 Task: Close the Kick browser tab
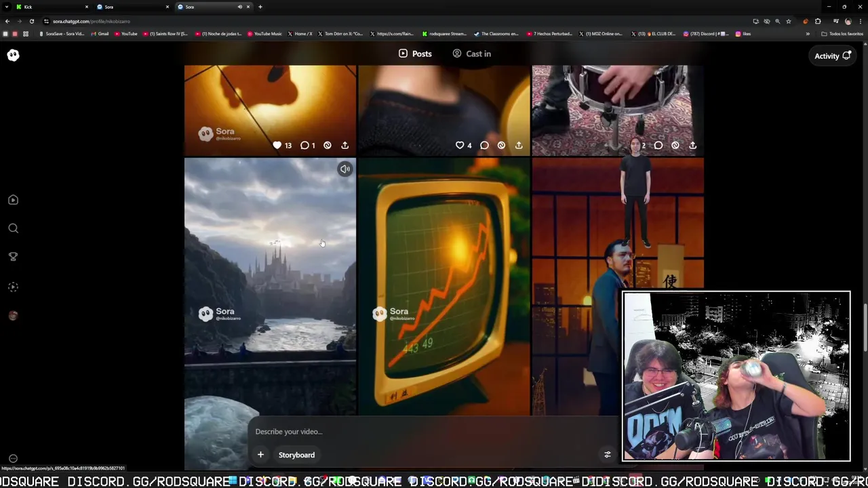pyautogui.click(x=87, y=7)
